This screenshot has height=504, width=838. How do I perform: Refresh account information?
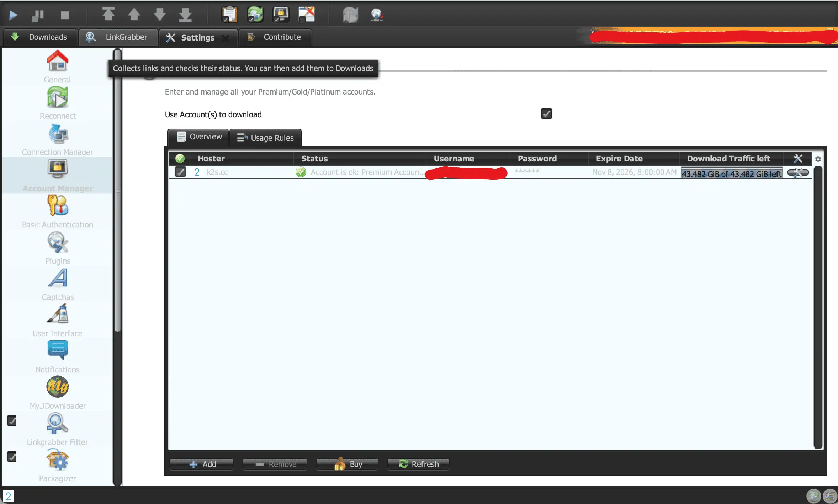(x=418, y=464)
